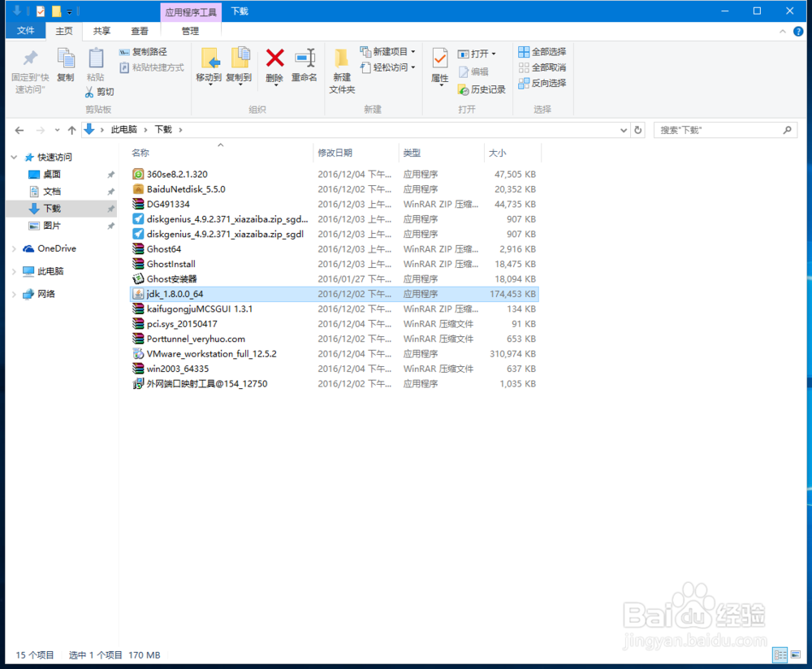
Task: Collapse the Quick access (快速访问) tree
Action: tap(15, 157)
